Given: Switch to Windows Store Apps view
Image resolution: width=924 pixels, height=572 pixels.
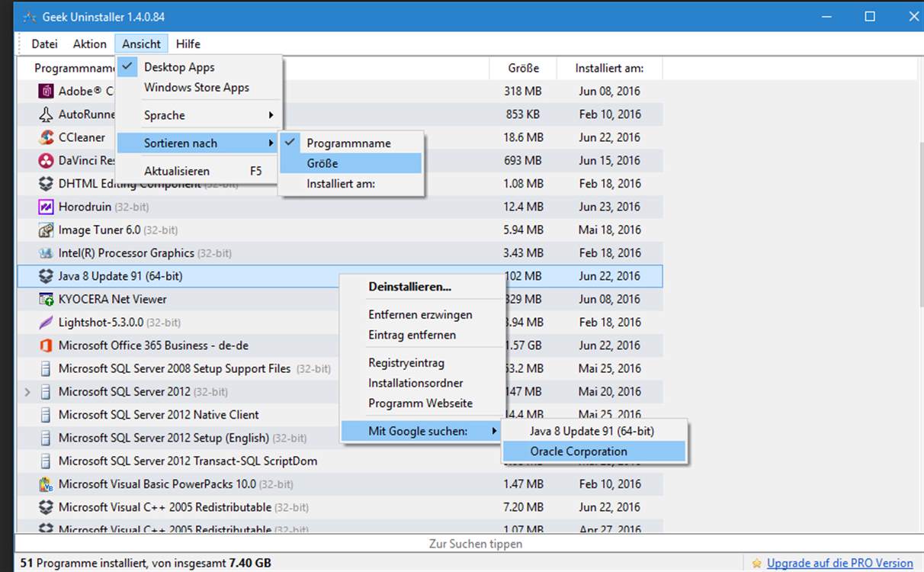Looking at the screenshot, I should click(199, 87).
